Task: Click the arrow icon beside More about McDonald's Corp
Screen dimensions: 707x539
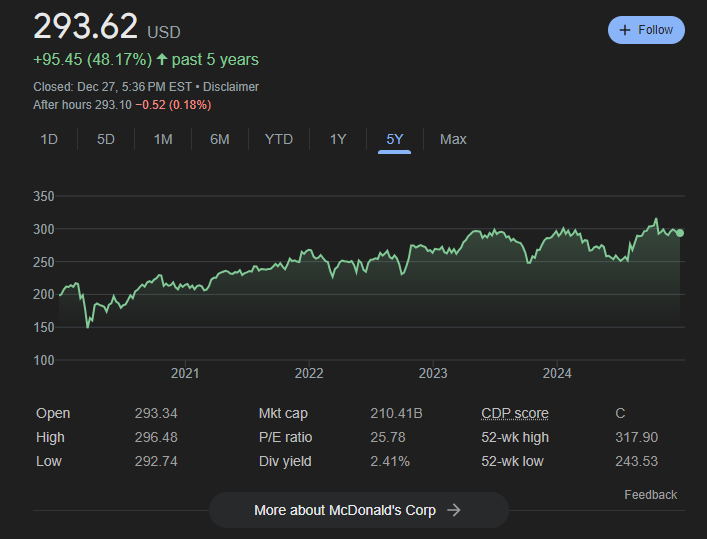Action: 454,510
